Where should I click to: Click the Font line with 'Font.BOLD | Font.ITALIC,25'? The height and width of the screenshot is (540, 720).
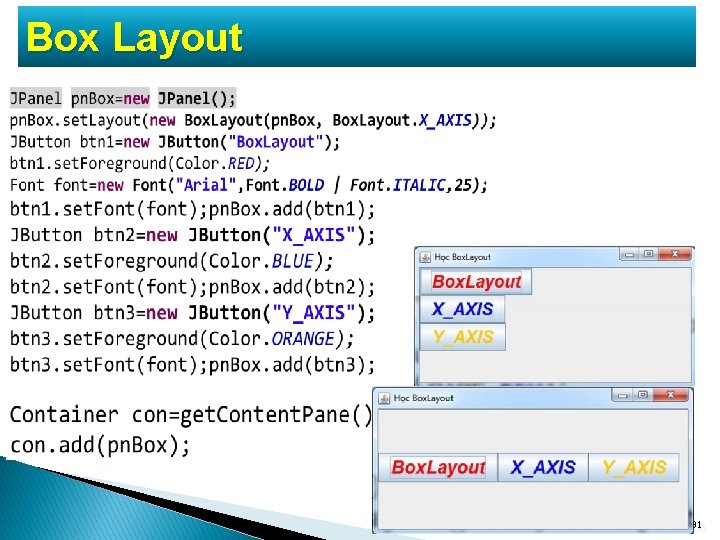point(248,185)
